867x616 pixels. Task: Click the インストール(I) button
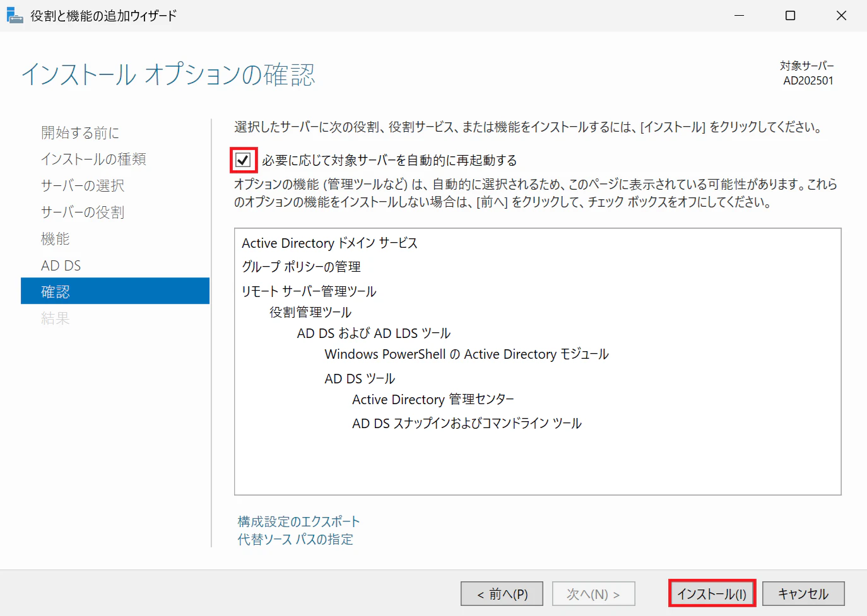(712, 594)
